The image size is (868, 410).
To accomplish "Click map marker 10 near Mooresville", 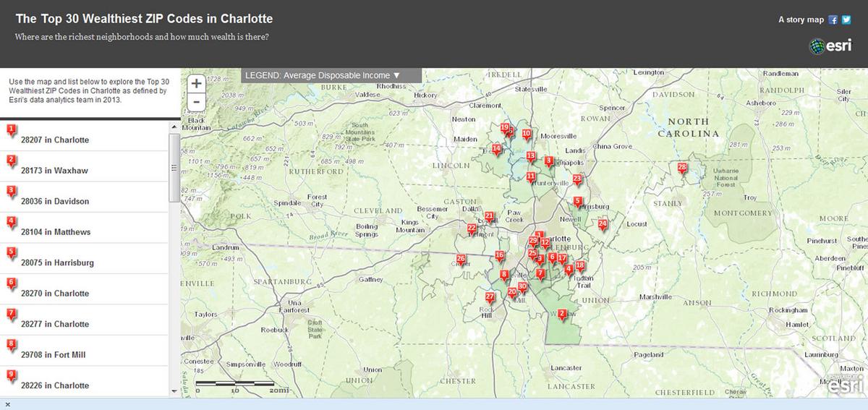I will 527,134.
